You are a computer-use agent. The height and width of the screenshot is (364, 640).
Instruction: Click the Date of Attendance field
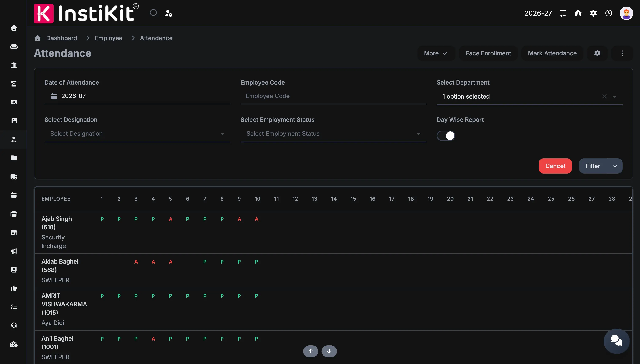coord(137,96)
